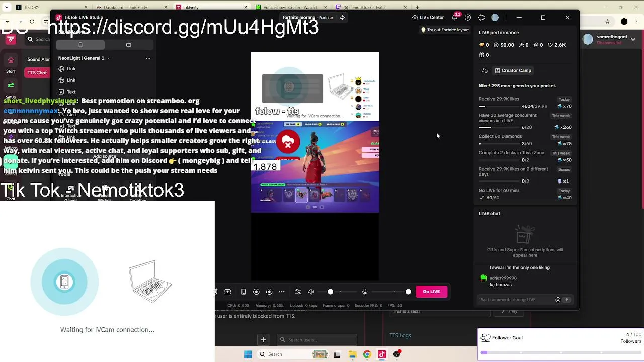Click the Search users field

tap(316, 340)
